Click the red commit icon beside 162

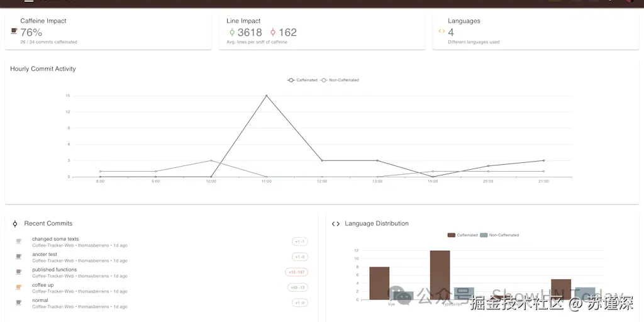(273, 32)
